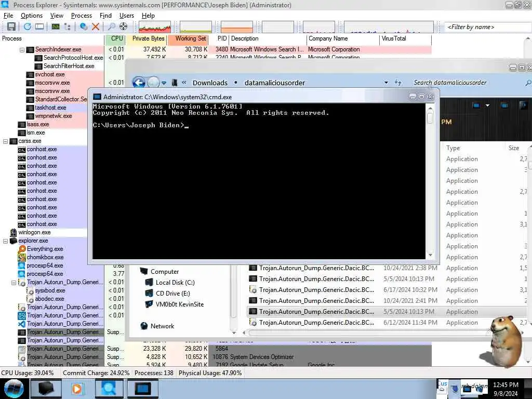Screen dimensions: 532x399
Task: Open the recent locations dropdown beside Forward button
Action: click(164, 83)
